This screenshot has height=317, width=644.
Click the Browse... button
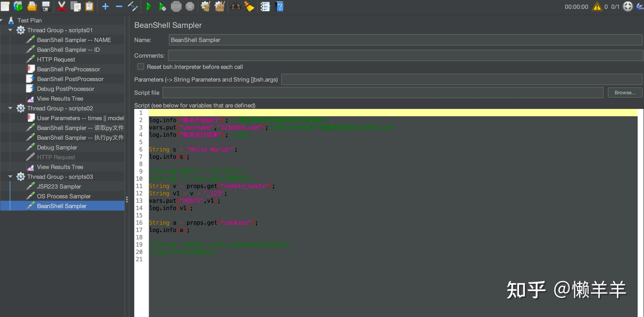(x=624, y=93)
